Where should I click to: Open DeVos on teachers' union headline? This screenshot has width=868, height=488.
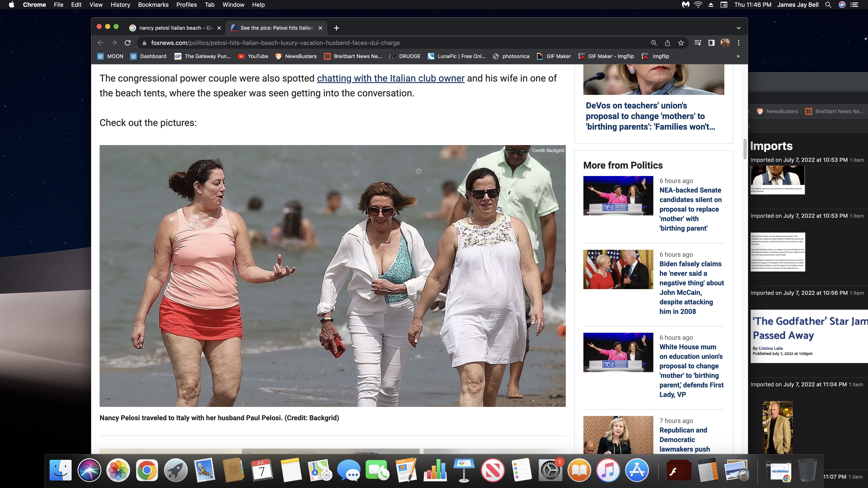[x=650, y=116]
